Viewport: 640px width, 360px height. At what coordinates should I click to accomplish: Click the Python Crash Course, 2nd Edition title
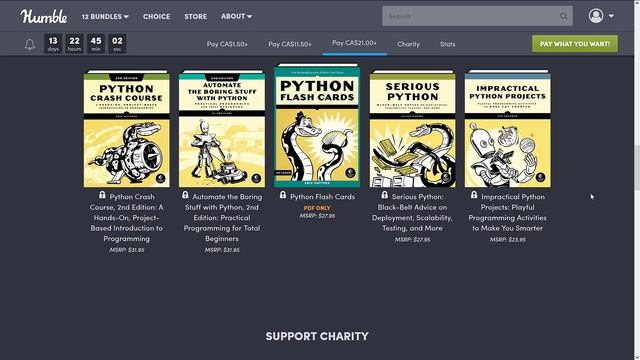tap(127, 218)
